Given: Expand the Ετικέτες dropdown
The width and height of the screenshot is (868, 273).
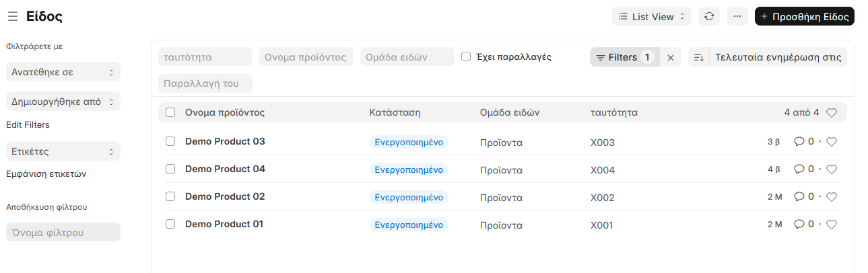Looking at the screenshot, I should (x=63, y=151).
